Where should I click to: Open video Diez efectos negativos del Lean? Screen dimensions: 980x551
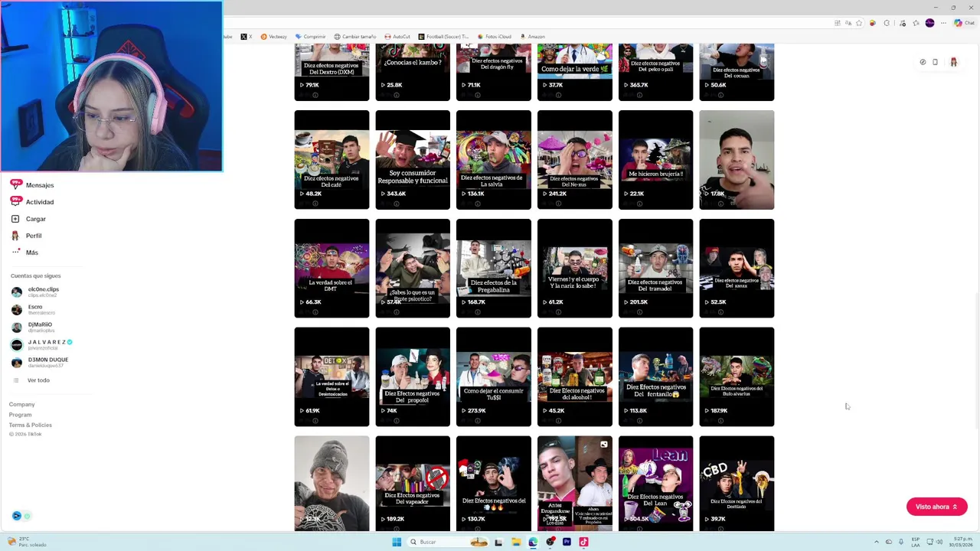pos(655,484)
